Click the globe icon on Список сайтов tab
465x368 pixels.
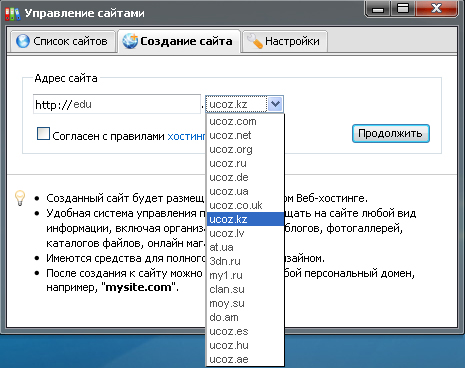pyautogui.click(x=23, y=41)
